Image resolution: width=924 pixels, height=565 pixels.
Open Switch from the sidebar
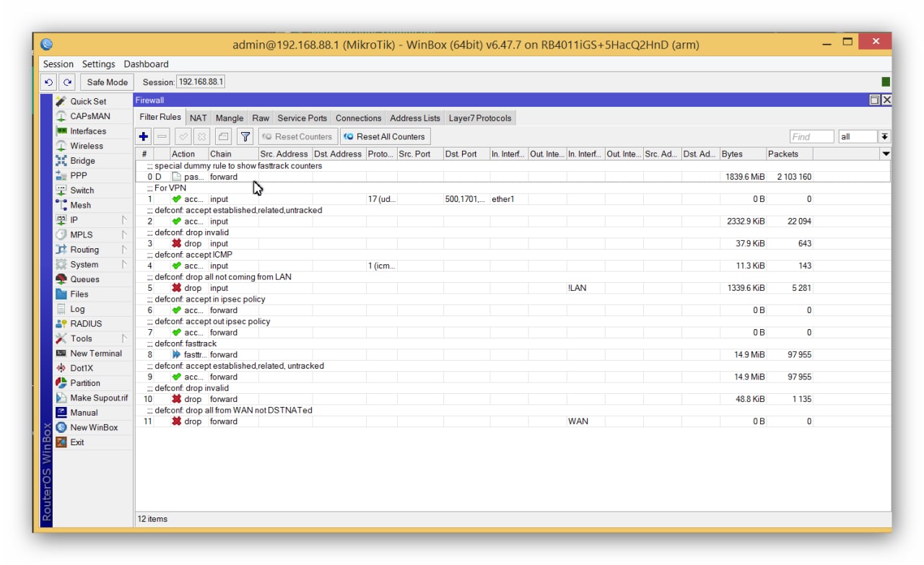pos(82,190)
